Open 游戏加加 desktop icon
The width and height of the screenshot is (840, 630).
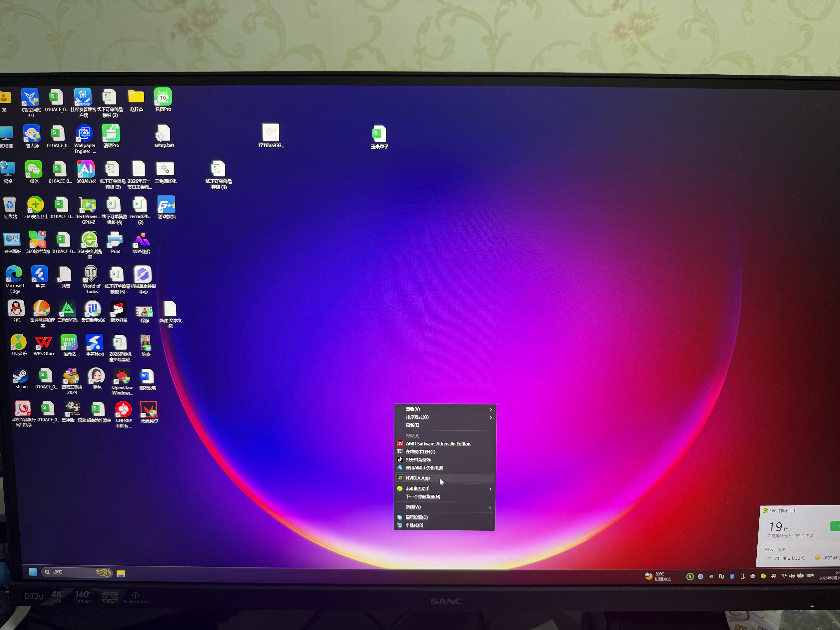click(x=167, y=207)
